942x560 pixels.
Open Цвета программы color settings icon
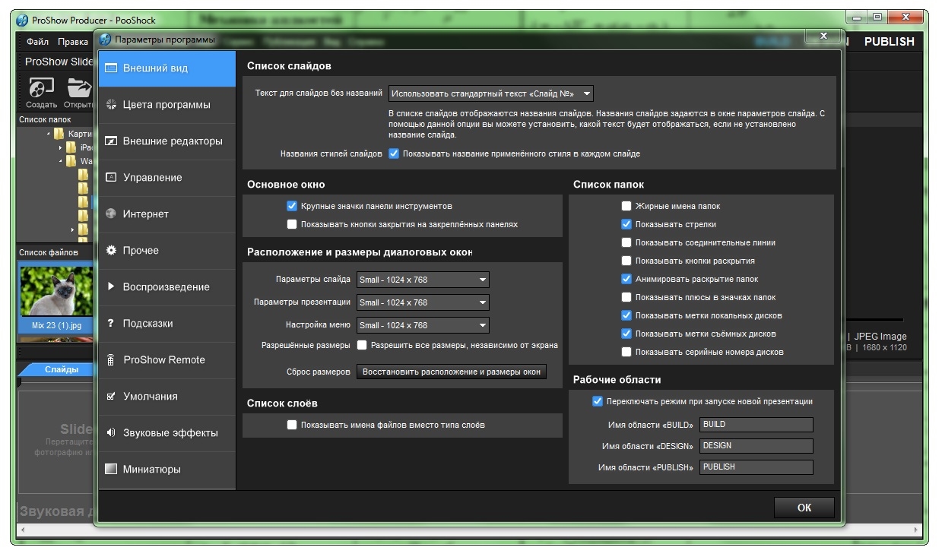pyautogui.click(x=111, y=105)
